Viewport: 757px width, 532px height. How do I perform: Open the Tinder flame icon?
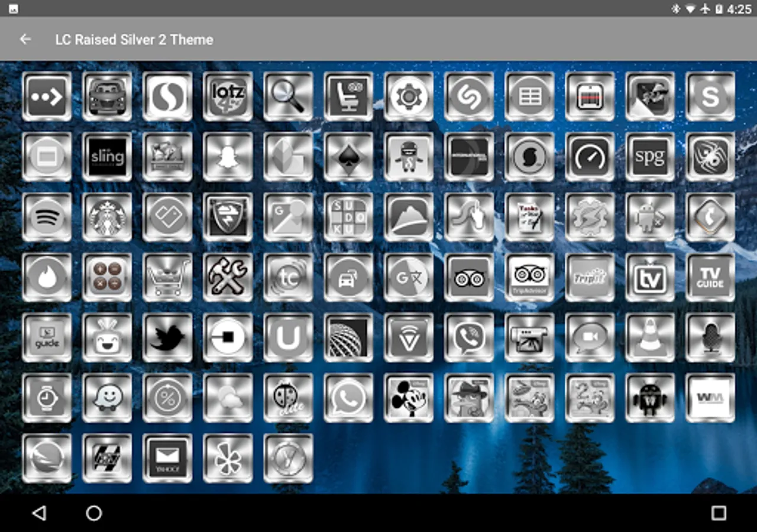(47, 277)
